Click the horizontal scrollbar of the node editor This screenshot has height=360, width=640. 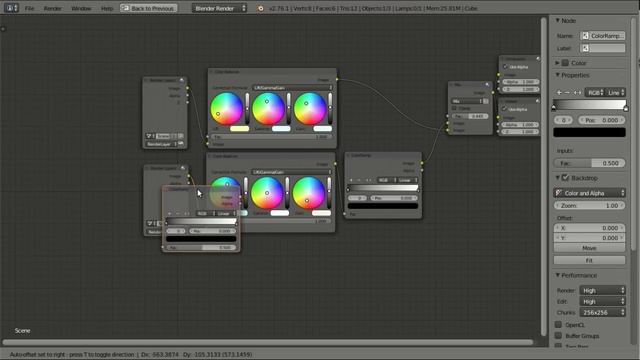tap(268, 342)
